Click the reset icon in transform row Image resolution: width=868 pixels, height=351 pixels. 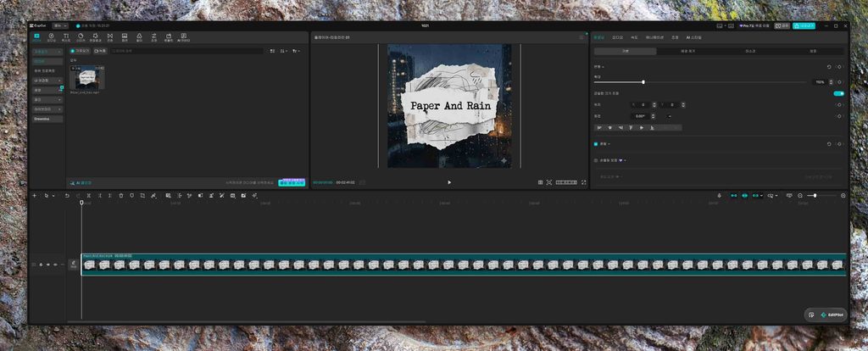pos(829,66)
